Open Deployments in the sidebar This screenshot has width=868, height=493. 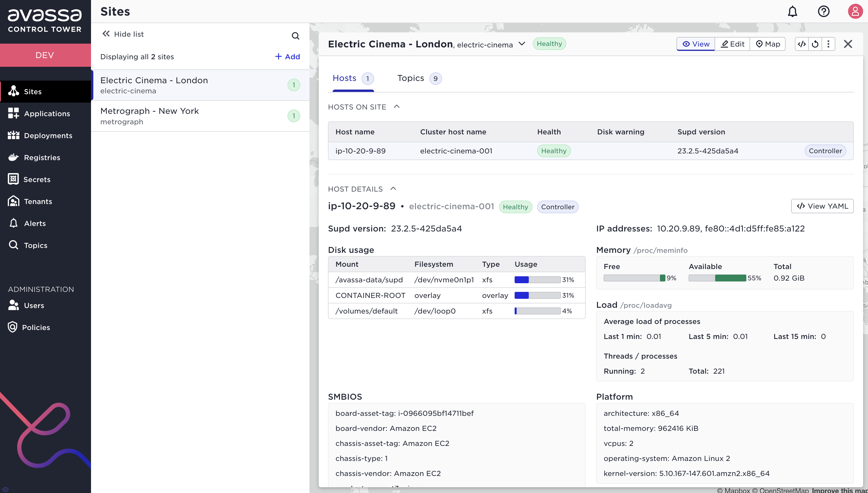coord(45,136)
